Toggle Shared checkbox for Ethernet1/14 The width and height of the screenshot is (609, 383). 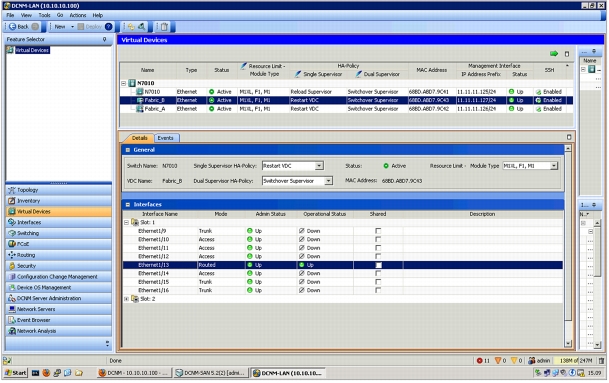[378, 274]
